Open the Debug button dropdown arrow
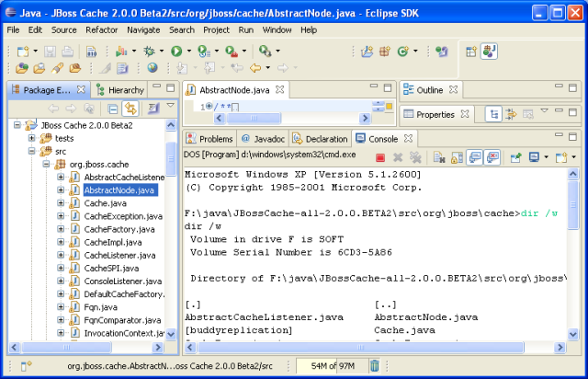This screenshot has width=588, height=379. 162,51
